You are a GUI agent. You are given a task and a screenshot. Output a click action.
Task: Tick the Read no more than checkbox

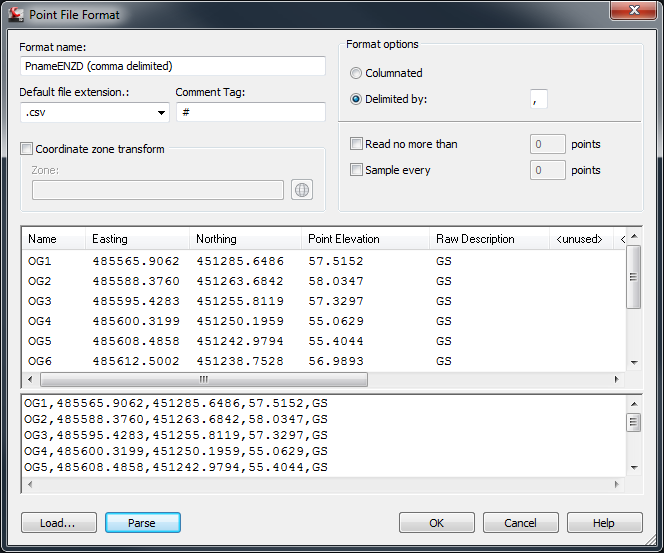coord(356,144)
